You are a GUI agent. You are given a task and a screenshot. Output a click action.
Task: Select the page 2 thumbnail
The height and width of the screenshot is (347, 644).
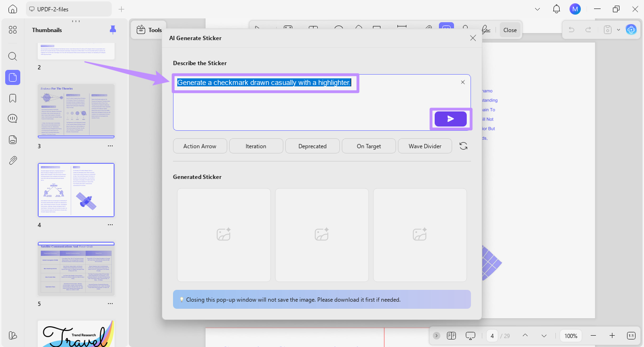[x=76, y=51]
